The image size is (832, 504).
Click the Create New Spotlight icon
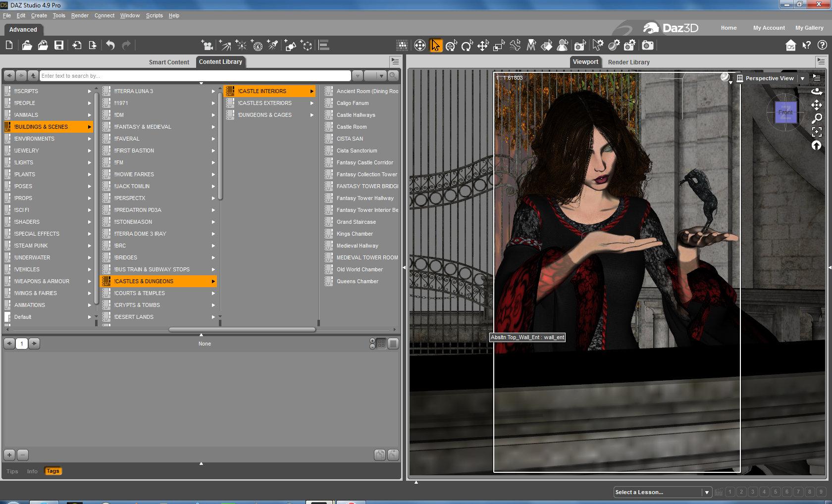(x=273, y=46)
